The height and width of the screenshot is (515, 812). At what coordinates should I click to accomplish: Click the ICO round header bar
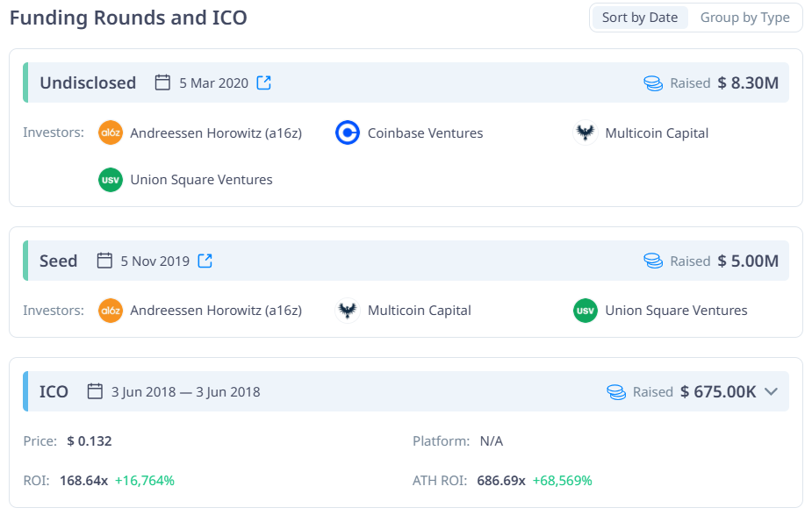(406, 391)
